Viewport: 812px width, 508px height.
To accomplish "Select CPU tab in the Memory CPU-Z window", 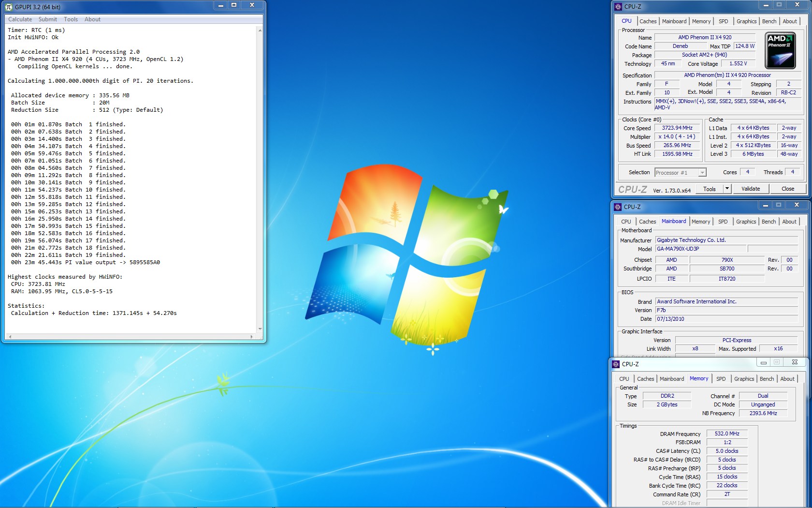I will click(x=624, y=379).
